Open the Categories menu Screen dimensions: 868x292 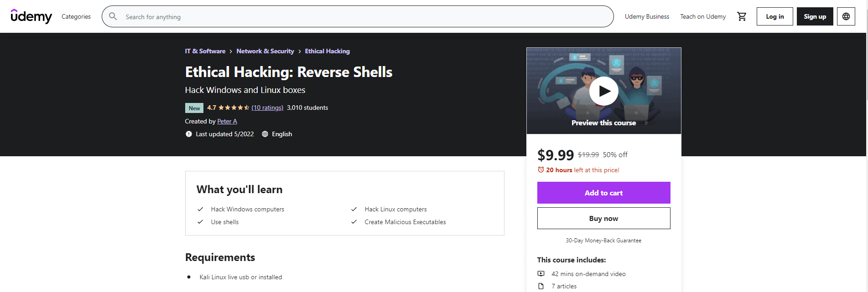[x=76, y=16]
